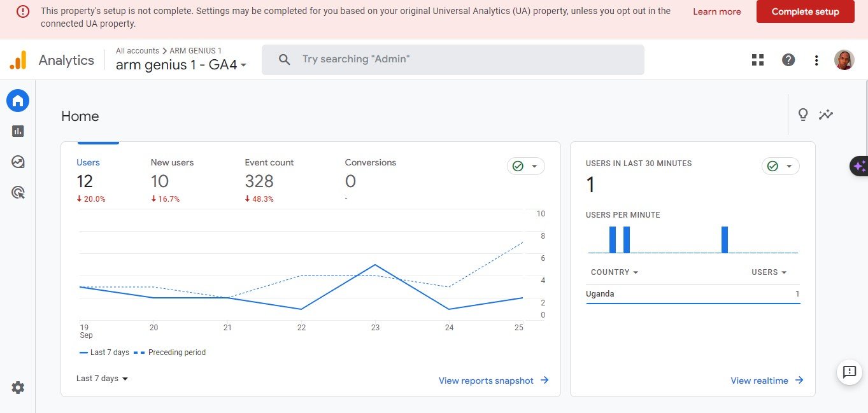Open the COUNTRY dimension dropdown

click(615, 272)
